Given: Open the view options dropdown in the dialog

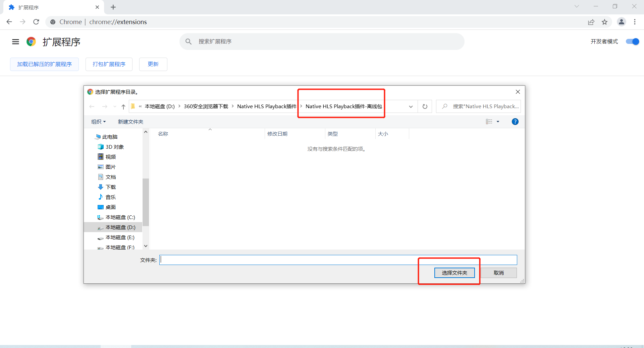Looking at the screenshot, I should point(492,121).
